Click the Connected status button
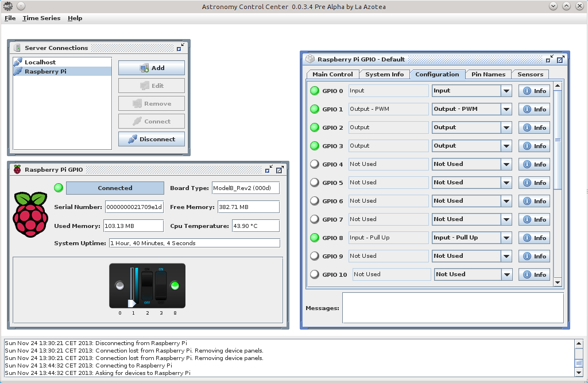 (x=115, y=188)
